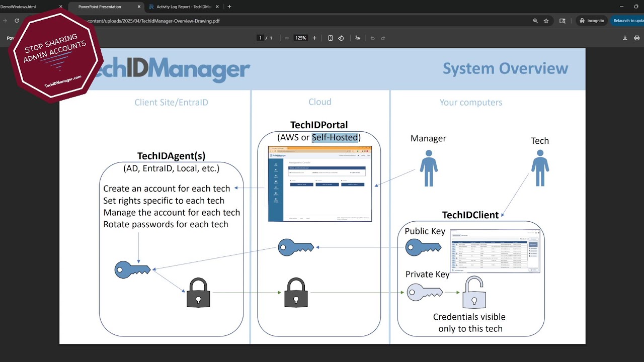Minimize the browser window
This screenshot has width=644, height=362.
click(622, 7)
